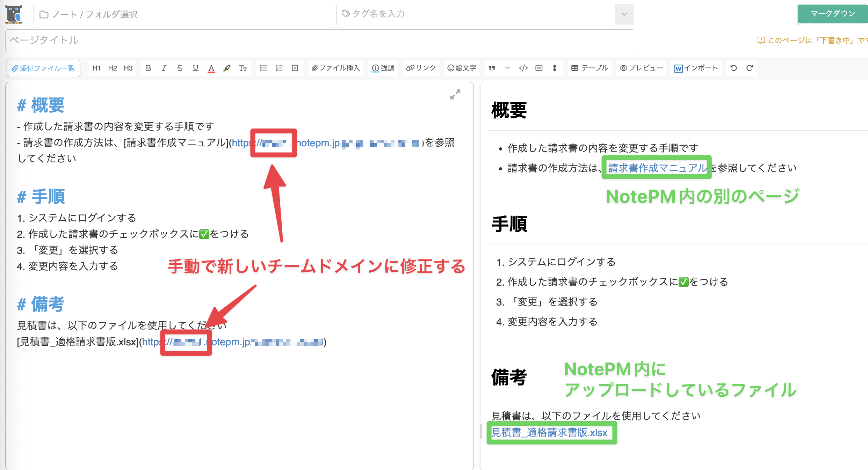Image resolution: width=868 pixels, height=470 pixels.
Task: Insert bulleted list
Action: point(263,68)
